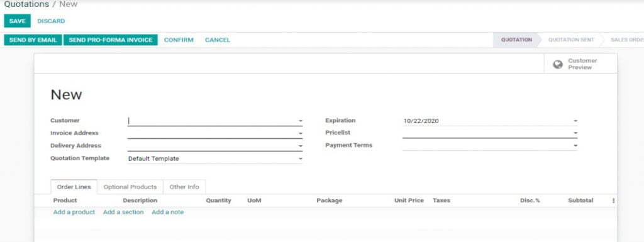Click the Payment Terms label
This screenshot has height=242, width=644.
[x=348, y=145]
